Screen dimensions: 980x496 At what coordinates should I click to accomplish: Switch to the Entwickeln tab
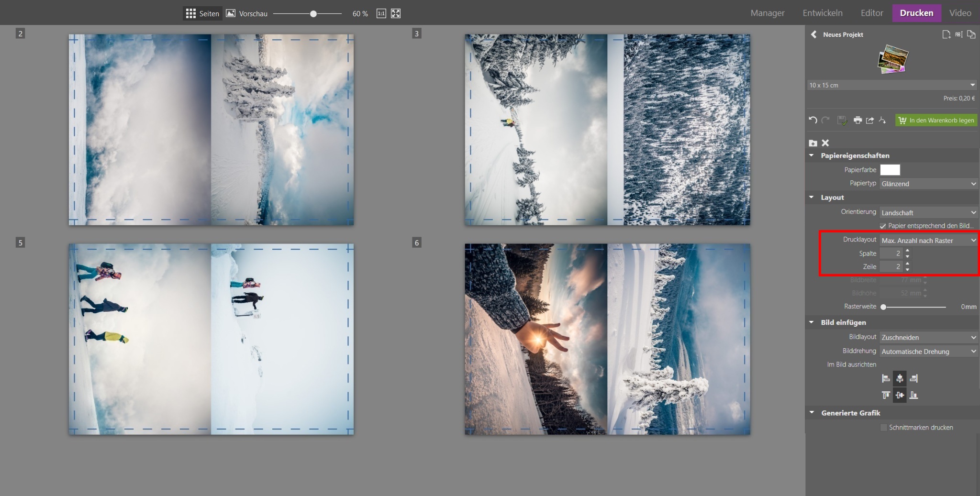coord(823,13)
